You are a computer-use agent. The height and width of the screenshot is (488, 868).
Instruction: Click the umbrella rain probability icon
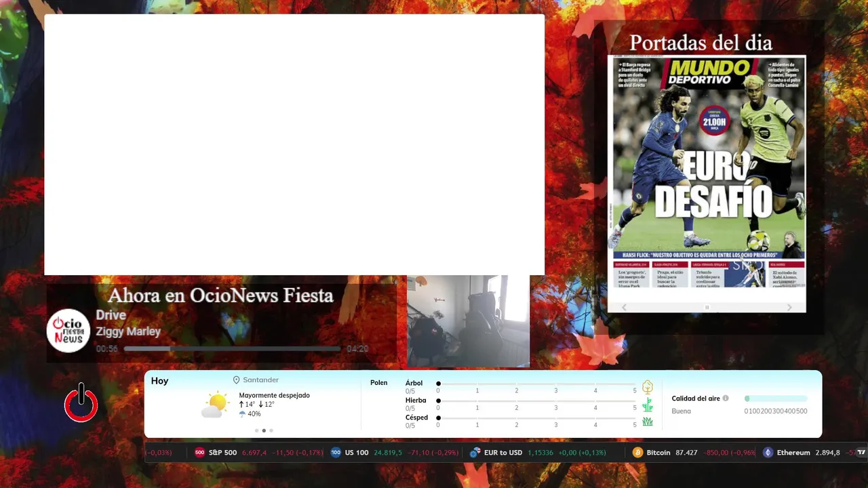click(242, 413)
